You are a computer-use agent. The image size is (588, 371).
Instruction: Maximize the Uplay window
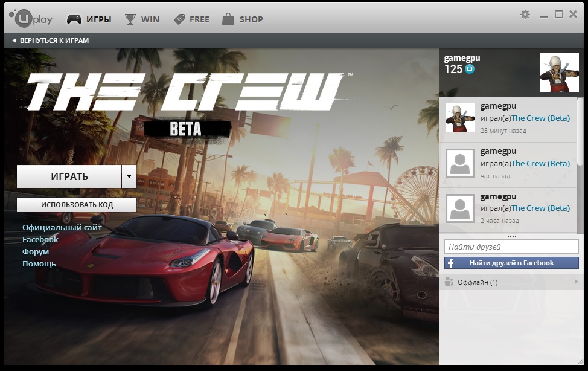(x=559, y=15)
